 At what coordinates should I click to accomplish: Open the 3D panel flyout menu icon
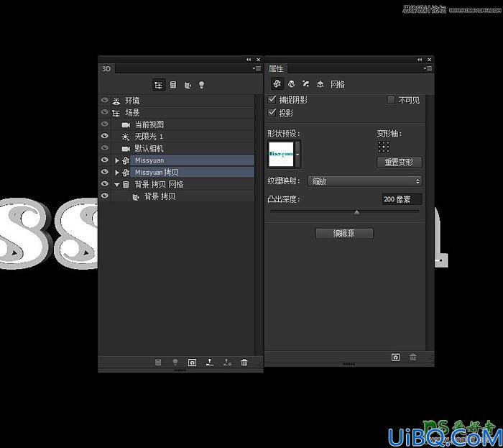(x=257, y=68)
